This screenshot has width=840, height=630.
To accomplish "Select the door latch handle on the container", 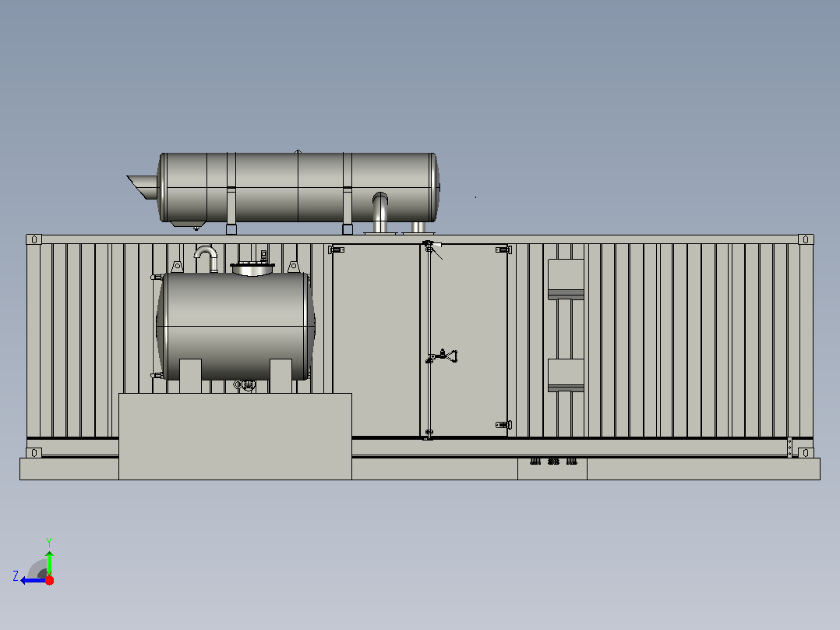I will point(443,356).
